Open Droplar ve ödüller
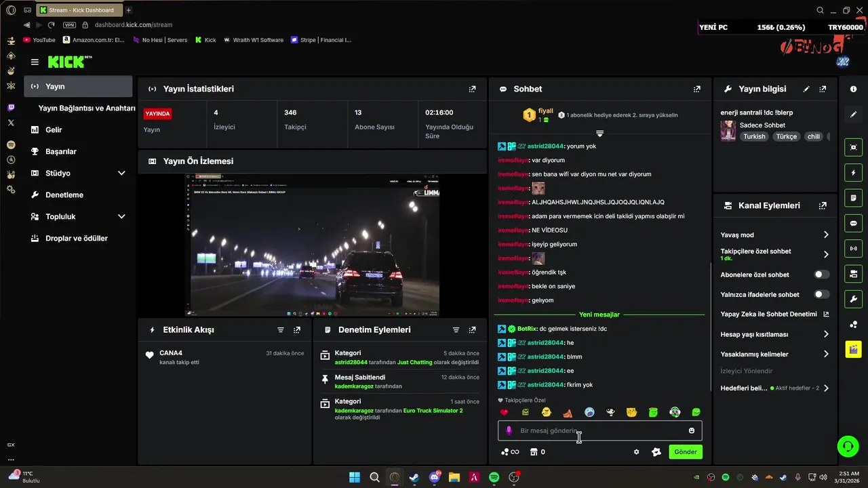Viewport: 868px width, 488px height. [x=78, y=238]
